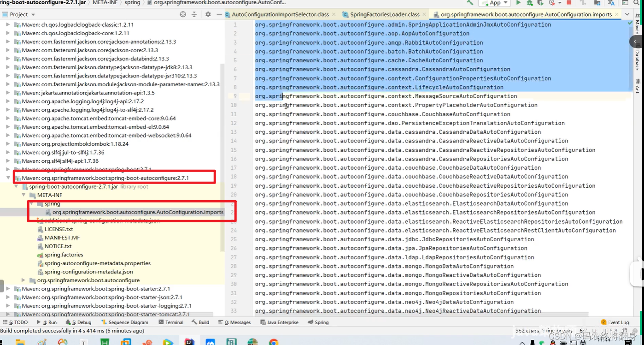Collapse the META-INF folder
The height and width of the screenshot is (345, 644).
[x=23, y=195]
